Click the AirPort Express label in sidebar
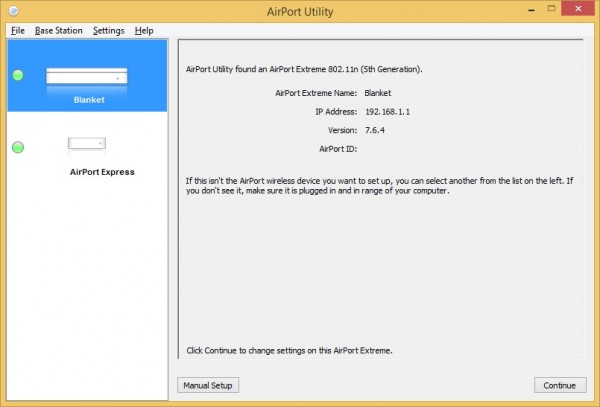Viewport: 600px width, 407px height. point(102,172)
